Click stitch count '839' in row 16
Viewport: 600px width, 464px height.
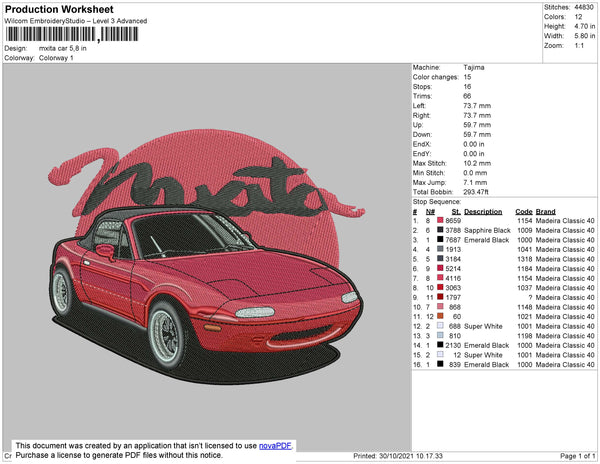tap(455, 365)
